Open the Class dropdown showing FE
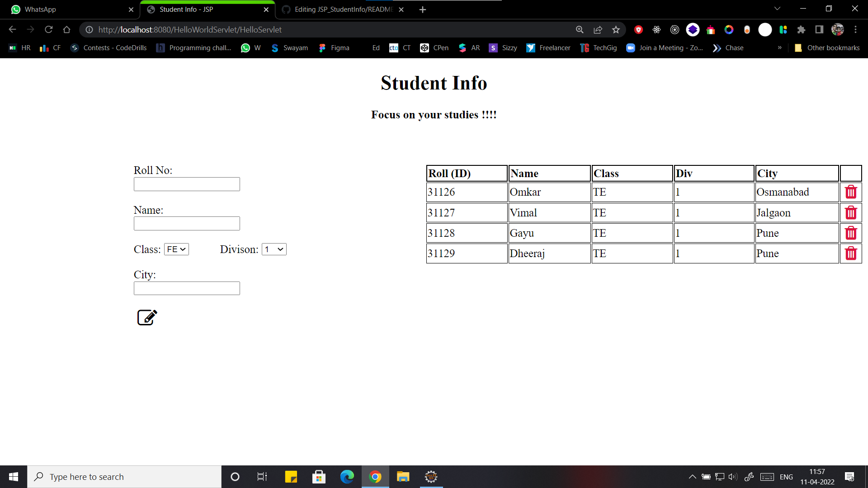 (176, 249)
